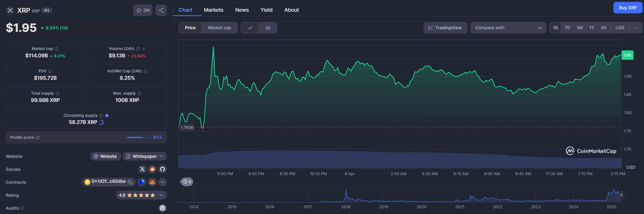Click the $9.13B volume value

tap(117, 56)
